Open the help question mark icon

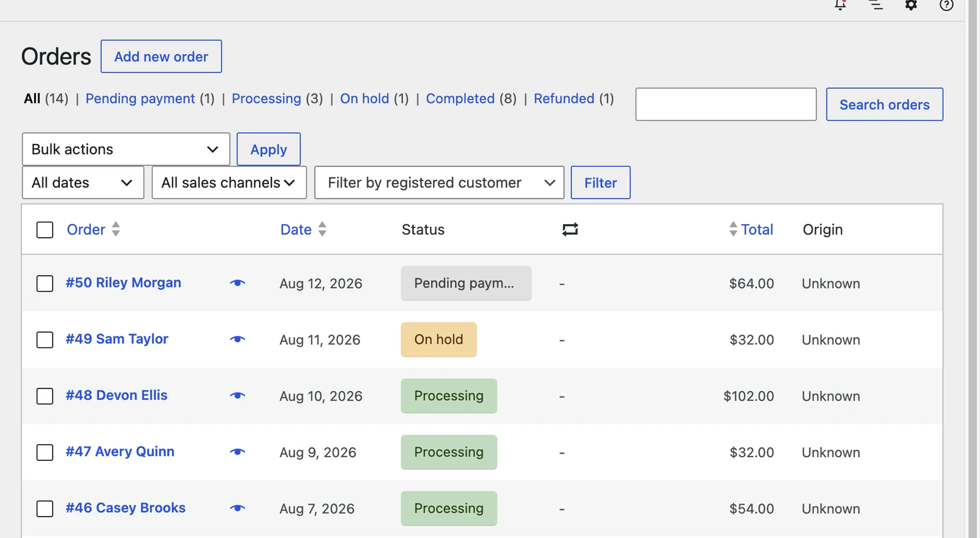(946, 5)
